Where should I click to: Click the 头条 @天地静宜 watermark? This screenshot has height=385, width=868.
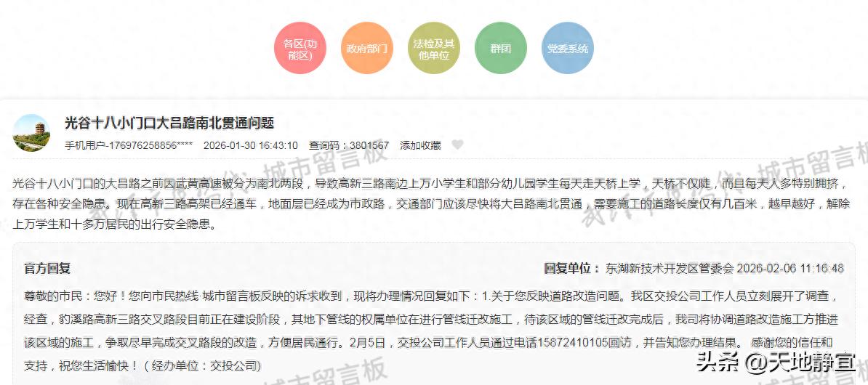tap(776, 362)
